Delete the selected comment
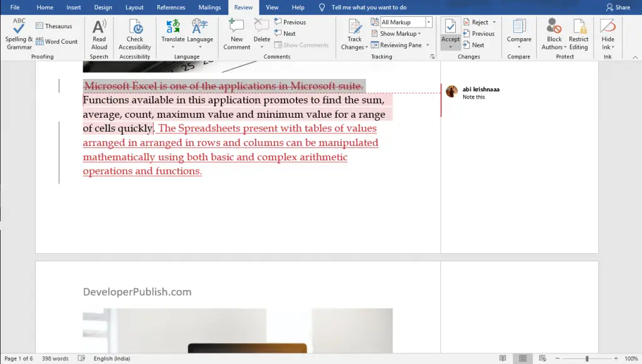This screenshot has height=364, width=642. point(261,29)
